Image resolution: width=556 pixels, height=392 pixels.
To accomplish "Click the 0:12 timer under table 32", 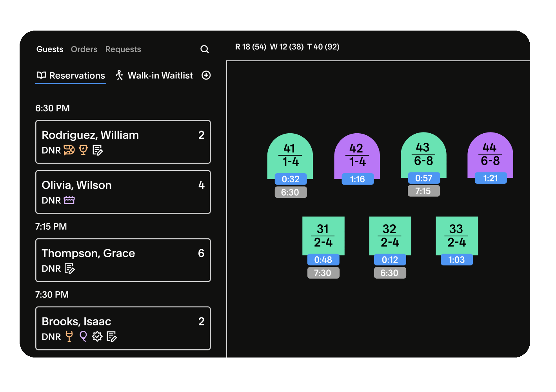I will [x=390, y=260].
